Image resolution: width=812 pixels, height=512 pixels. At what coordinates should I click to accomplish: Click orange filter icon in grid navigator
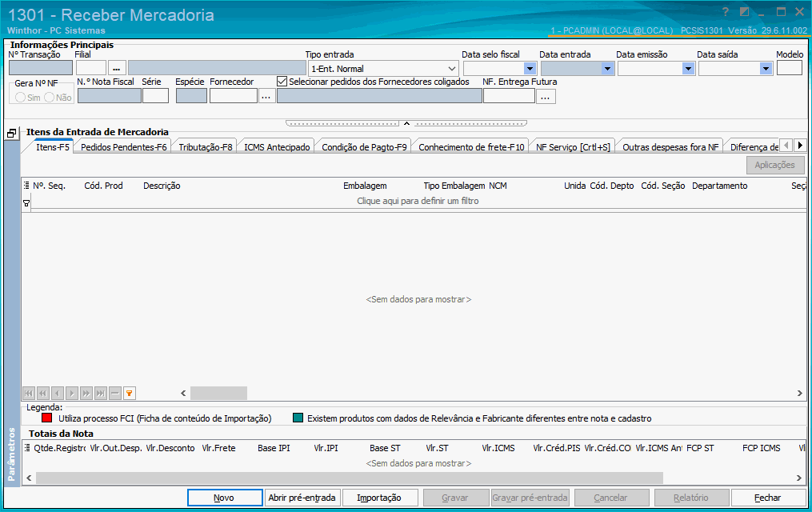click(x=130, y=394)
